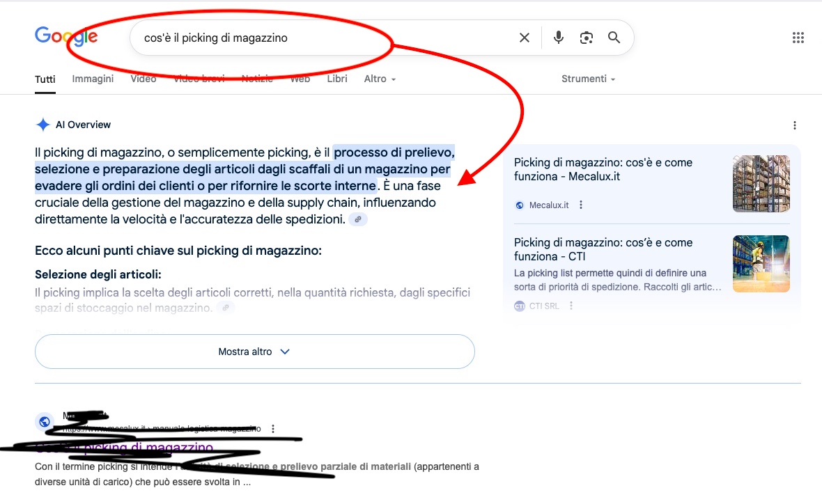Image resolution: width=822 pixels, height=504 pixels.
Task: Open the link chip after 'stoccaggio nel magazzino'
Action: pos(226,308)
